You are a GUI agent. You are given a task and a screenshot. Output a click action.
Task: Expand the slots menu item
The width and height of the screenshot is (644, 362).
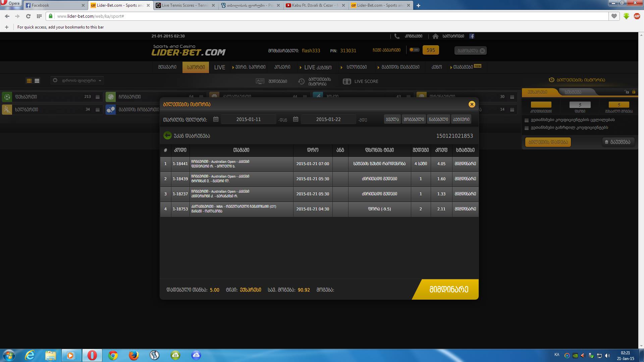[356, 67]
